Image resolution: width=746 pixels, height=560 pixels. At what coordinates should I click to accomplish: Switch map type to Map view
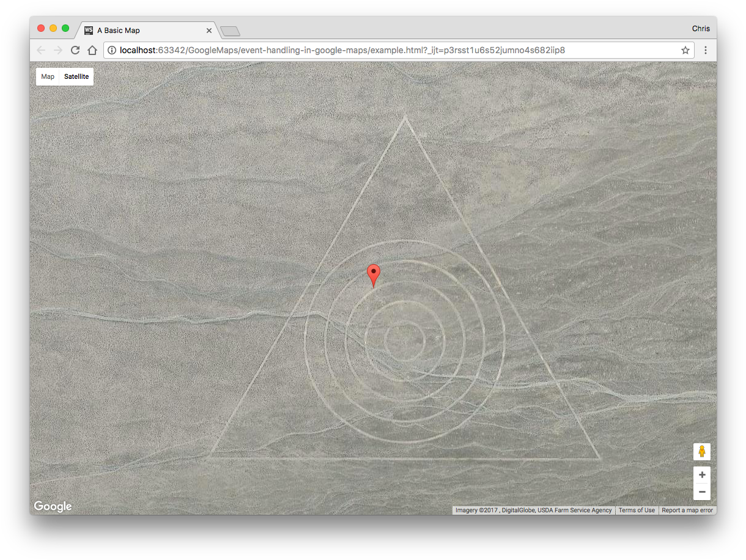pos(48,76)
